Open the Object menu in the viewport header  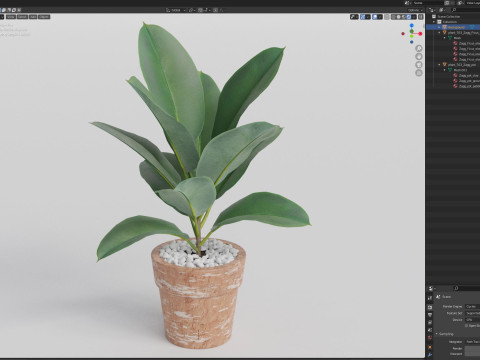click(x=44, y=17)
